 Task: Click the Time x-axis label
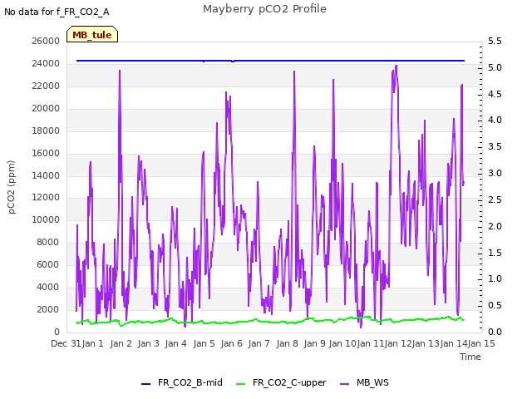click(x=470, y=357)
